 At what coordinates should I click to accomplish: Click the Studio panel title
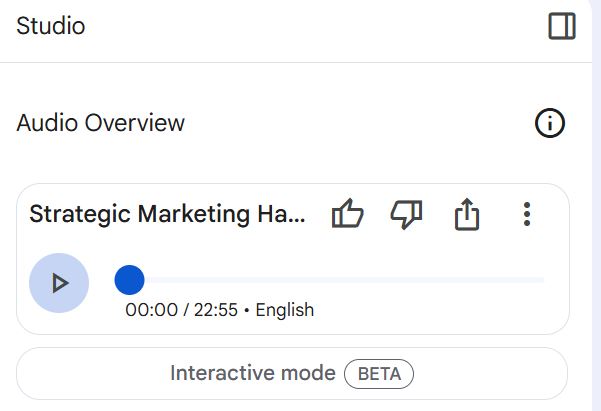[51, 26]
